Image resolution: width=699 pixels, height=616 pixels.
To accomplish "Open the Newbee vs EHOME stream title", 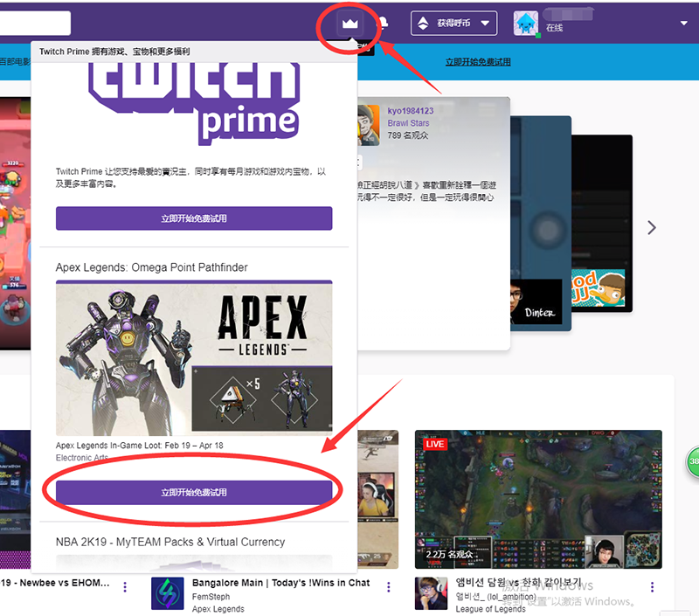I will click(x=55, y=583).
